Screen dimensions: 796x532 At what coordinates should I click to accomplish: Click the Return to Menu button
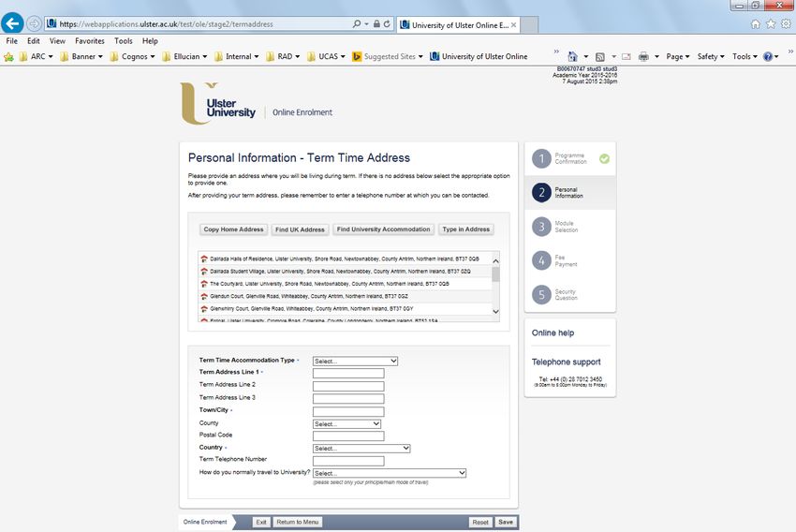click(x=298, y=522)
